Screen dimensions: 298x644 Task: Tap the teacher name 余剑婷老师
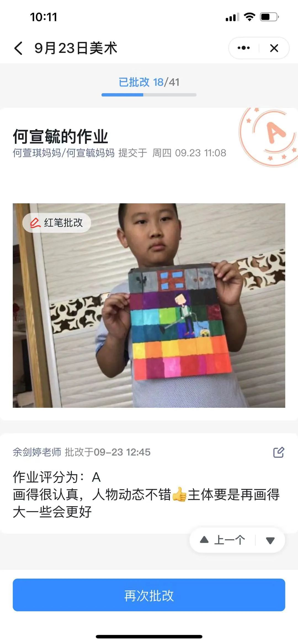point(37,452)
